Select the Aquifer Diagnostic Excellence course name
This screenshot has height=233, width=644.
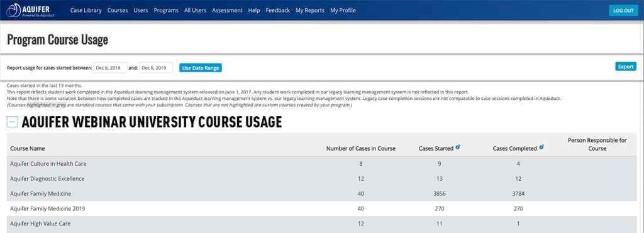pos(47,178)
